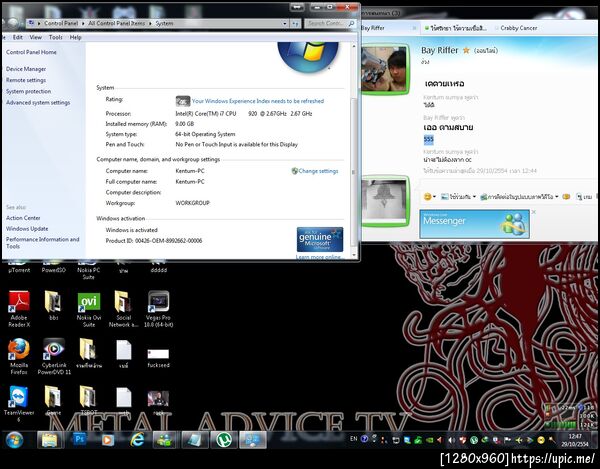The height and width of the screenshot is (469, 600).
Task: Open emoticon dropdown arrow in Messenger
Action: [434, 197]
